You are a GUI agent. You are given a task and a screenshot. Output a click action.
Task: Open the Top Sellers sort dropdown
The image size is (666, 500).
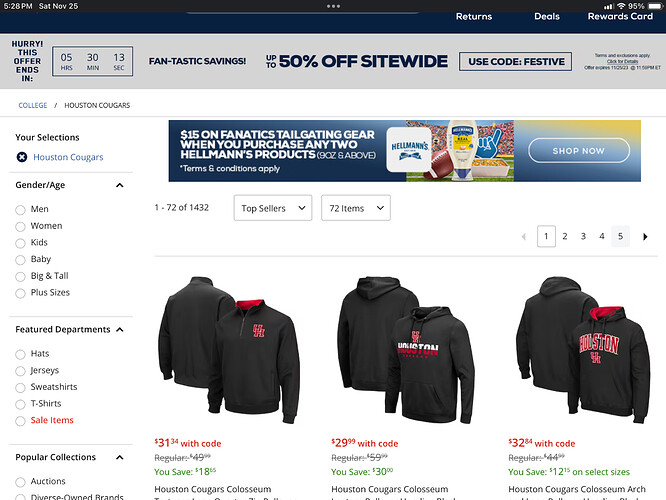pos(273,208)
